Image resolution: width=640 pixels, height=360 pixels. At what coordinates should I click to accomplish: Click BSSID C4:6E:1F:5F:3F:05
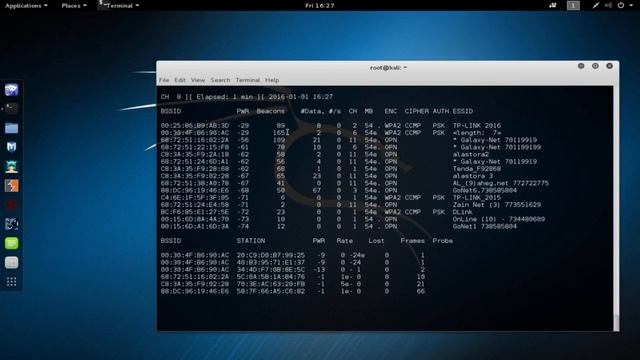click(195, 198)
